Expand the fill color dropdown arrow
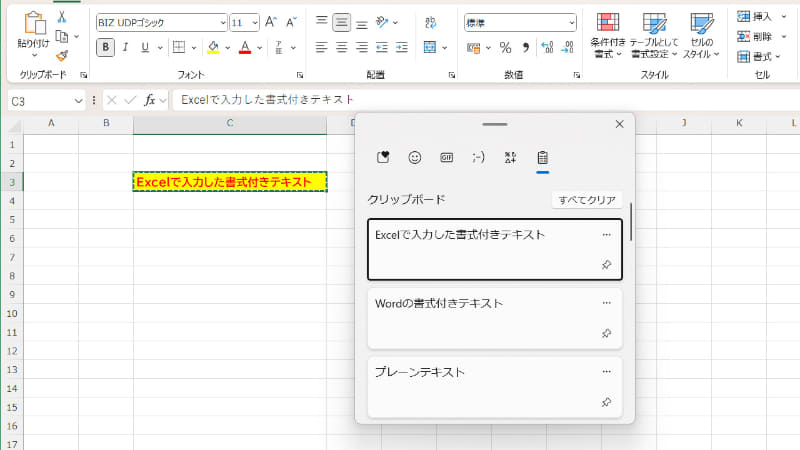Screen dimensions: 800x450 [x=228, y=48]
